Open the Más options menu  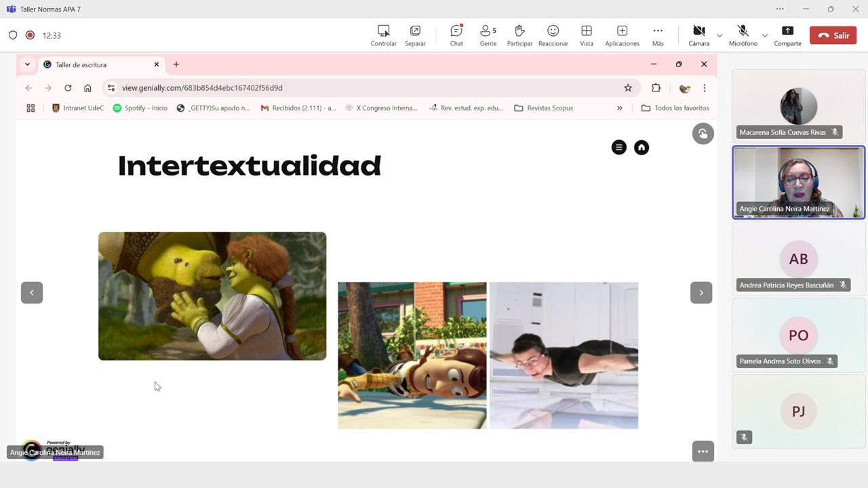click(658, 35)
